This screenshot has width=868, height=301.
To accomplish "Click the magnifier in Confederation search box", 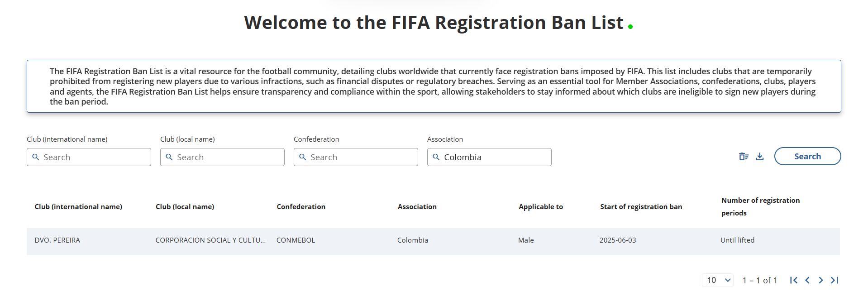I will [x=303, y=157].
